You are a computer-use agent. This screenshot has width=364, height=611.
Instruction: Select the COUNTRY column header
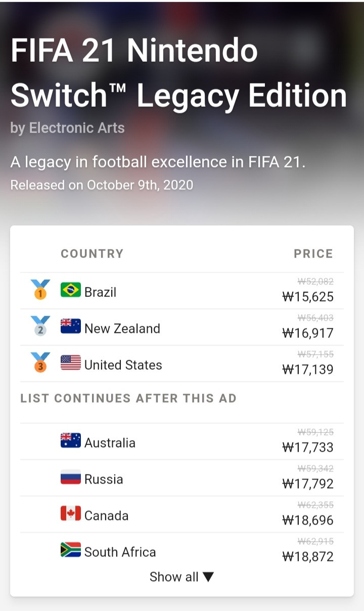(x=92, y=253)
